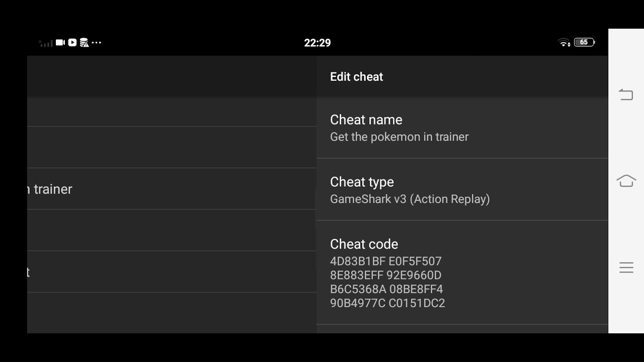Edit the Cheat code field
644x362 pixels.
(462, 273)
